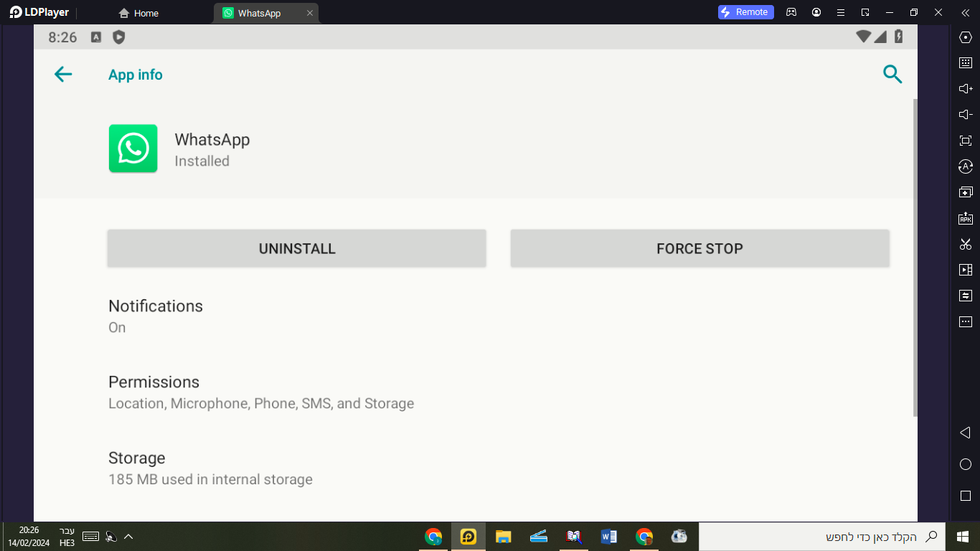Go back using the App info arrow
This screenshot has height=551, width=980.
(x=63, y=75)
